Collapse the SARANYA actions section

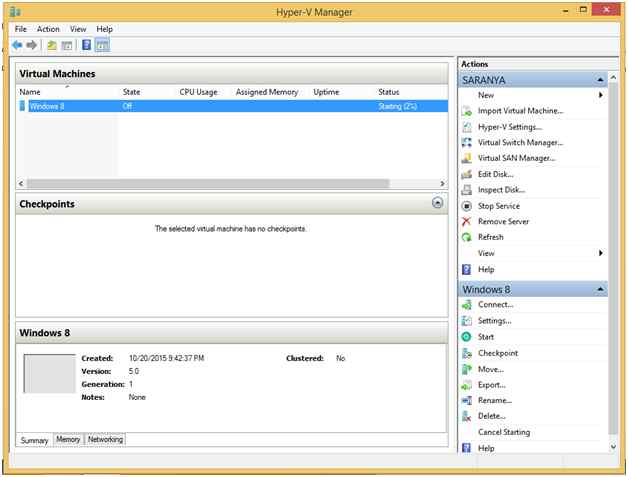tap(600, 80)
